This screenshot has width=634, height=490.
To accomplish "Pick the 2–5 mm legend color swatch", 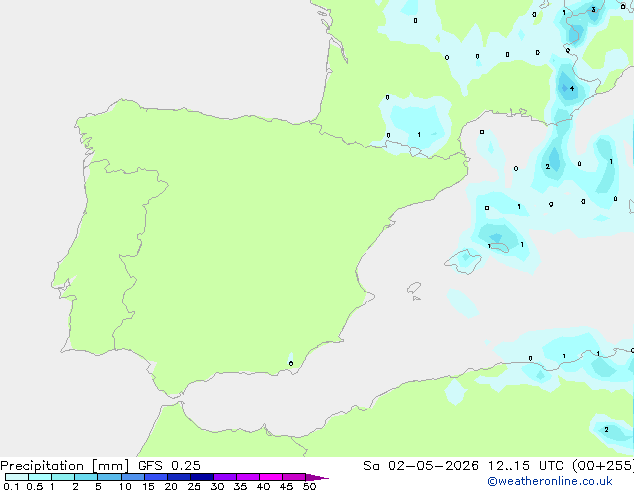I will 86,477.
